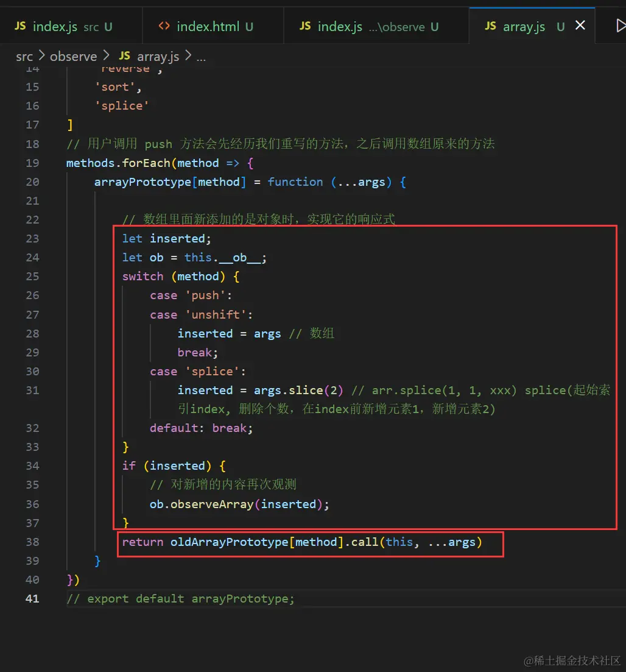Close the array.js tab

point(580,26)
